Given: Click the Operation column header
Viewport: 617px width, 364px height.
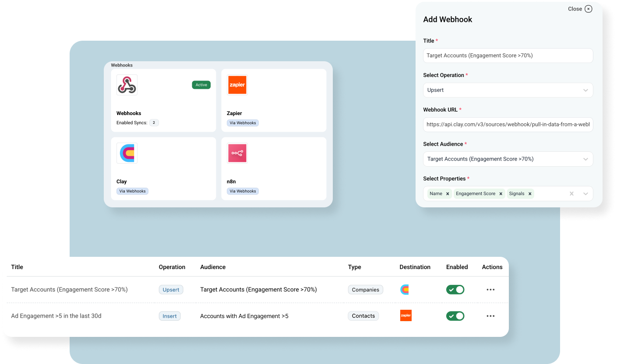Looking at the screenshot, I should click(172, 267).
